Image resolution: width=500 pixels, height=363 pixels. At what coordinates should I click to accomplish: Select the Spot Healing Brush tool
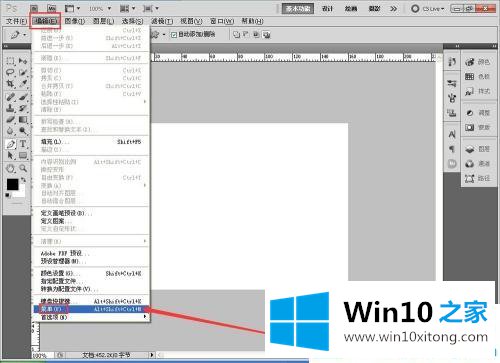click(10, 97)
